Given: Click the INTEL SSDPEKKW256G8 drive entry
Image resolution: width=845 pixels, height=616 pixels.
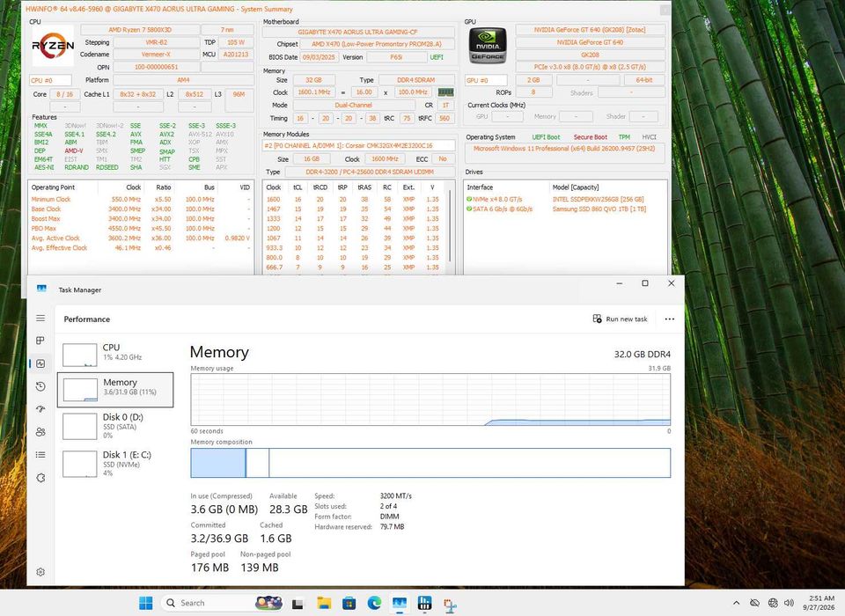Looking at the screenshot, I should click(x=598, y=199).
